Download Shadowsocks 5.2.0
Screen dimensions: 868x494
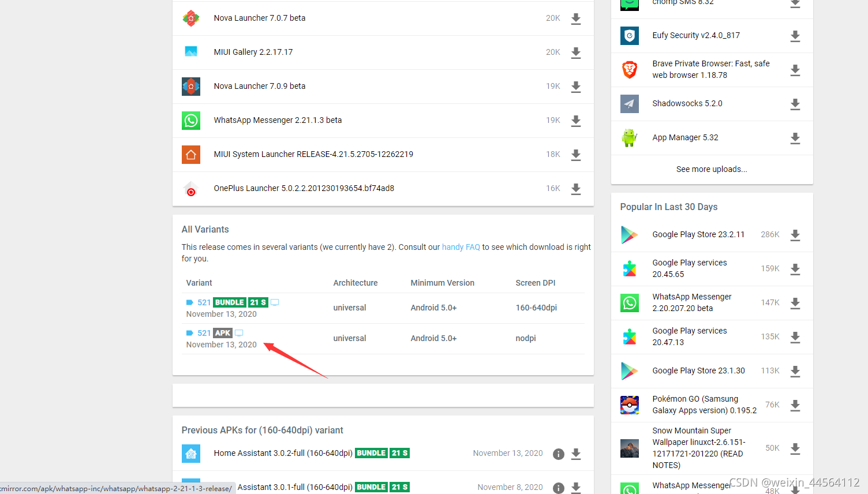tap(795, 104)
